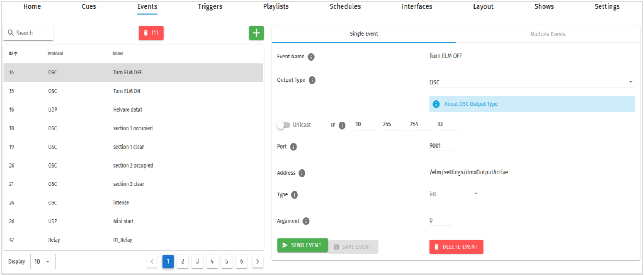Image resolution: width=644 pixels, height=275 pixels.
Task: Open the Triggers tab
Action: coord(210,6)
